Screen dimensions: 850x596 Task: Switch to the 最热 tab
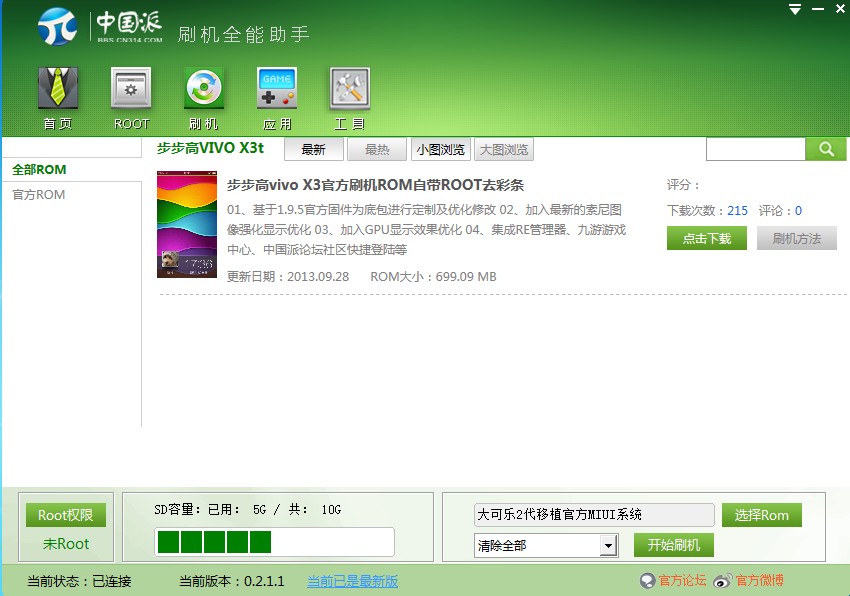tap(377, 150)
